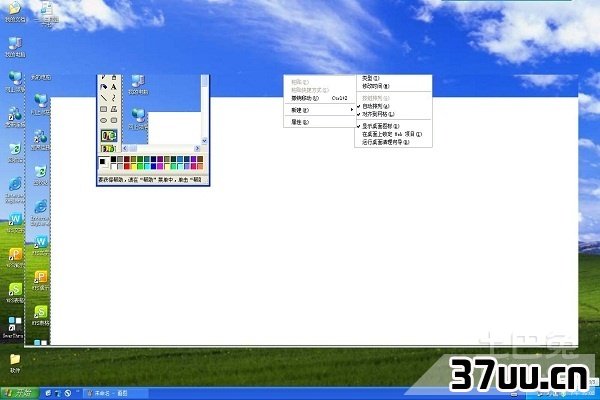Click Paint canvas scroll-down arrow
The image size is (600, 400).
(x=205, y=141)
